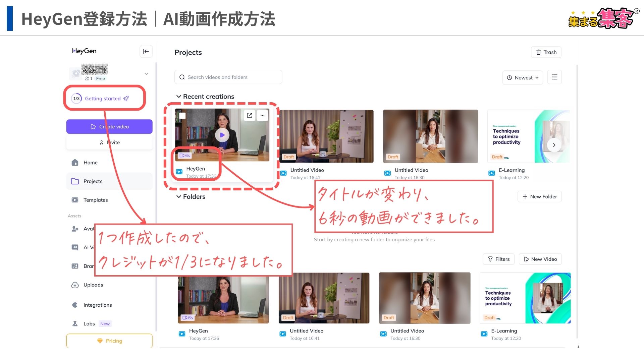644x362 pixels.
Task: Click the video icon beside bottom HeyGen title
Action: 182,334
